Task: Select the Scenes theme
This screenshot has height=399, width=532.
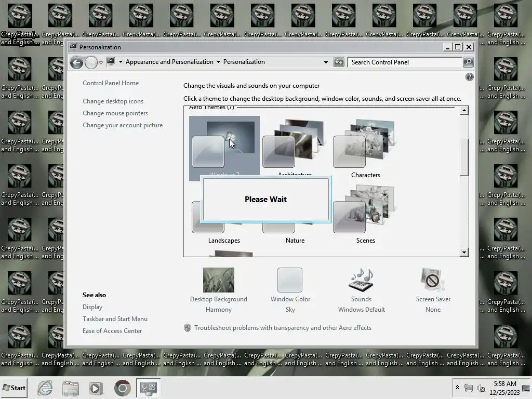Action: pos(365,214)
